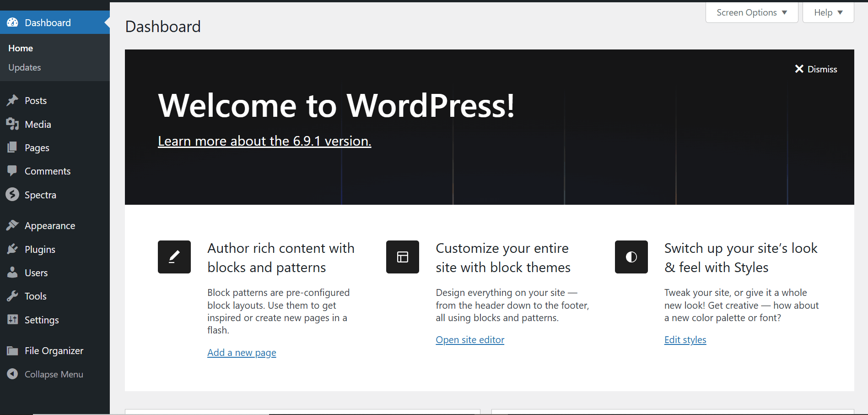Open the Comments menu

(x=55, y=171)
